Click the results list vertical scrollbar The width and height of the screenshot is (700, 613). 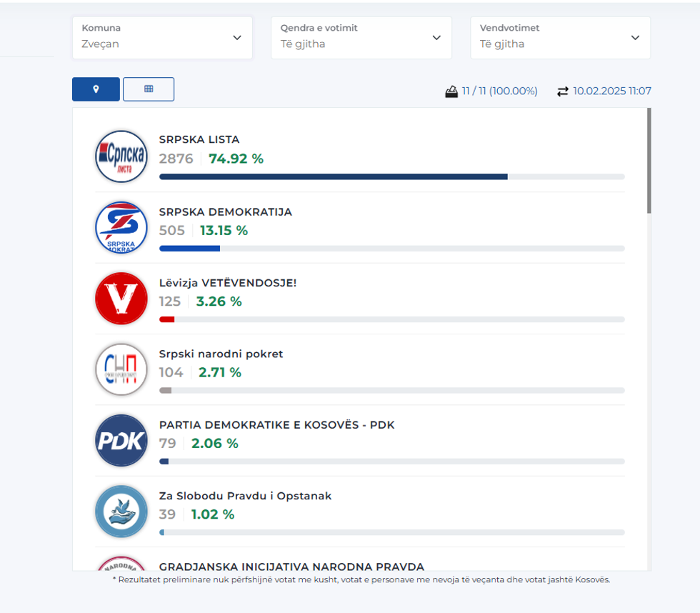[649, 161]
